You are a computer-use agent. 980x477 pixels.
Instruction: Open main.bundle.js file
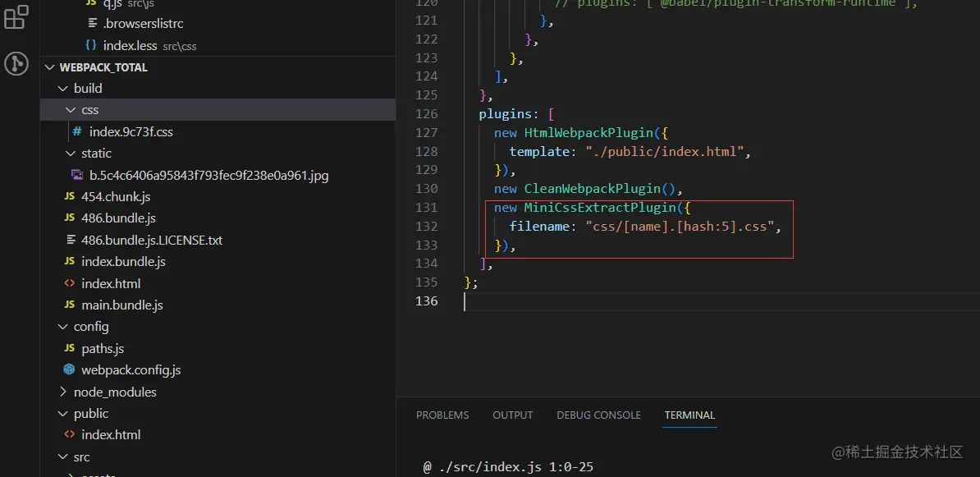pos(121,305)
